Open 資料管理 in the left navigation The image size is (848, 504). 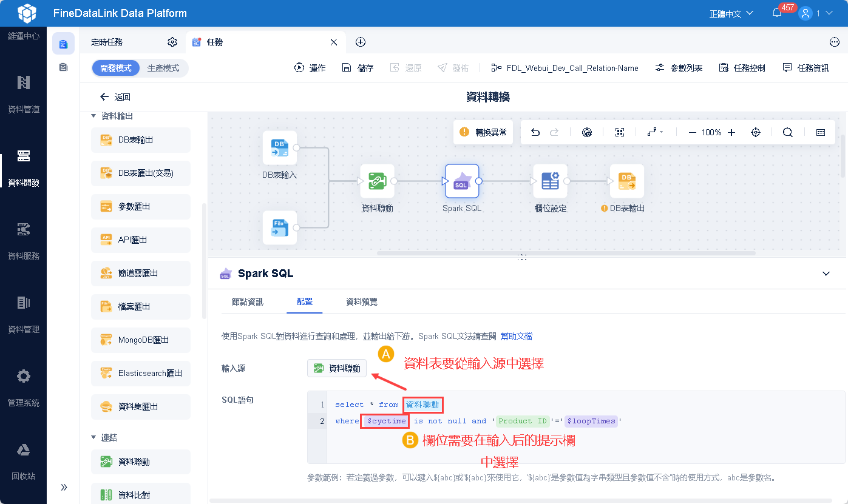click(23, 315)
